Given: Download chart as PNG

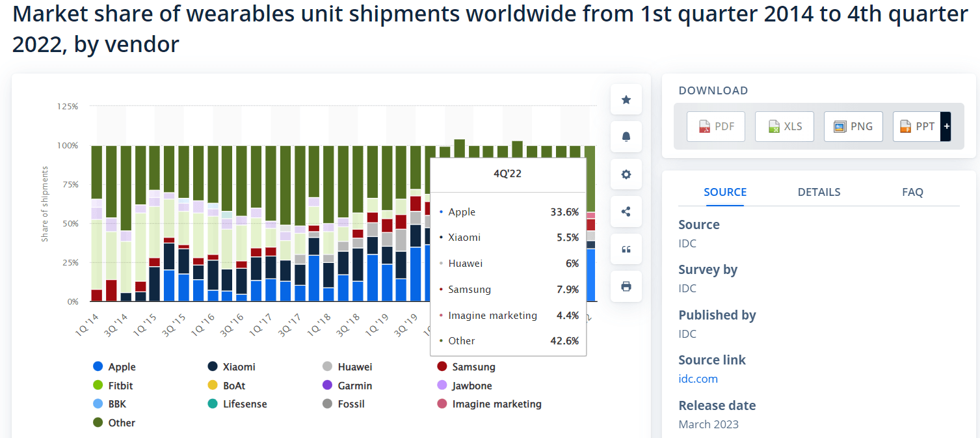Looking at the screenshot, I should click(x=853, y=126).
